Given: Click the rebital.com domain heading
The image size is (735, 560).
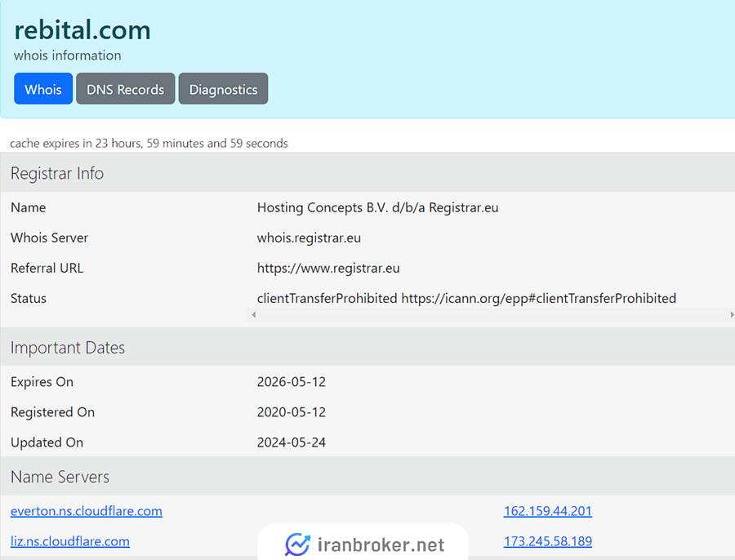Looking at the screenshot, I should pos(82,30).
